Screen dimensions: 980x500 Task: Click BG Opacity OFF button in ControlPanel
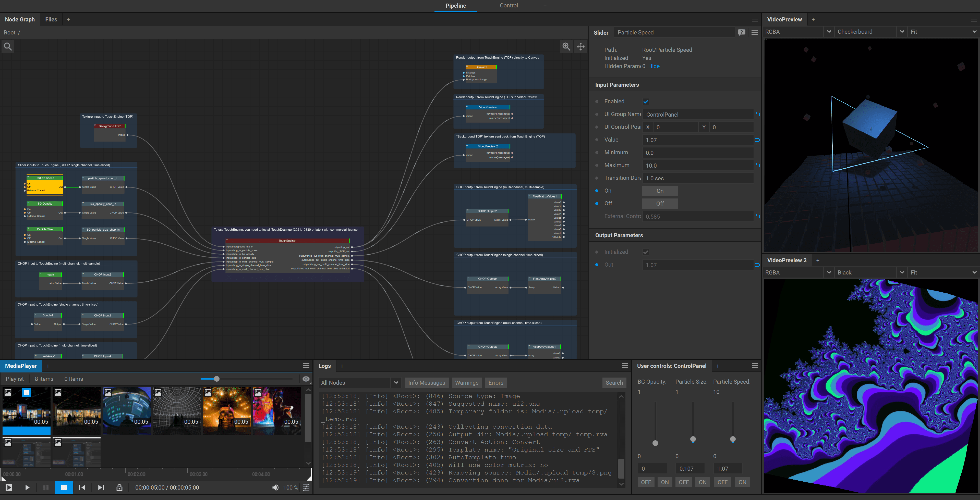(x=646, y=482)
